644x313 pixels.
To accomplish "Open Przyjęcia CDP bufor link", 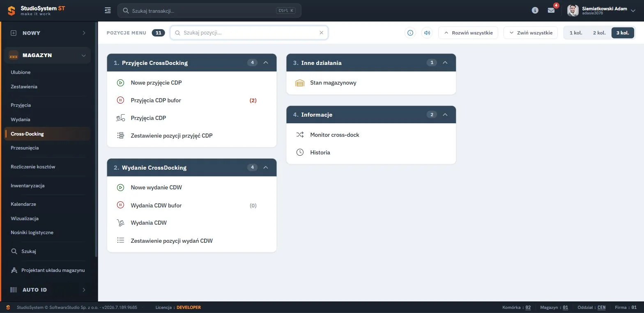I will pyautogui.click(x=156, y=100).
